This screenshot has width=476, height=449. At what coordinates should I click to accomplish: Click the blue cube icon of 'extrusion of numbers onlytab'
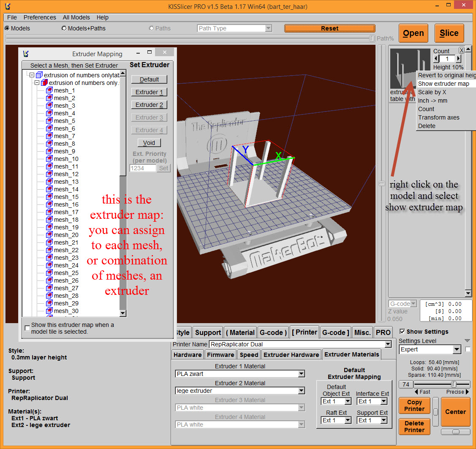coord(39,75)
